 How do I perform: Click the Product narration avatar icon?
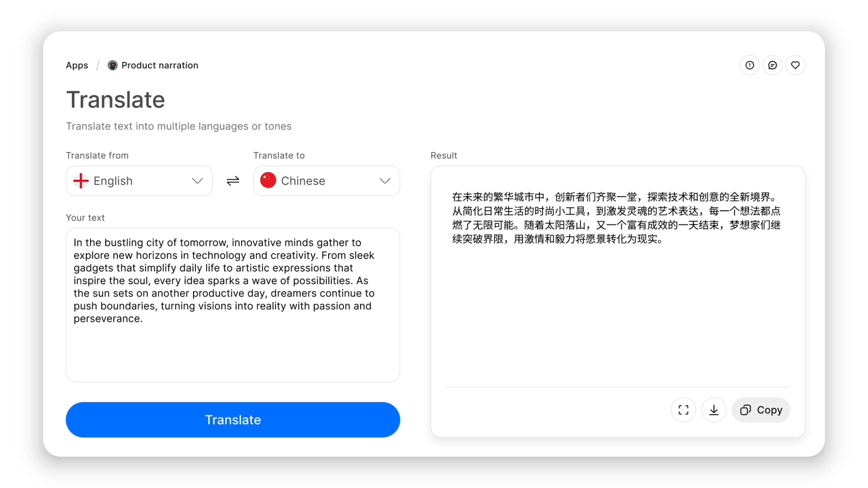pos(112,65)
